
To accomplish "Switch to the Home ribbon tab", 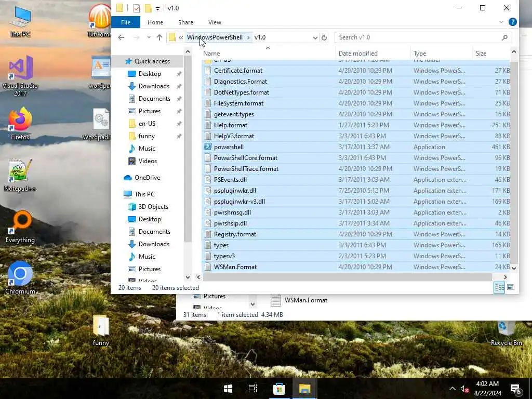I will [x=155, y=22].
